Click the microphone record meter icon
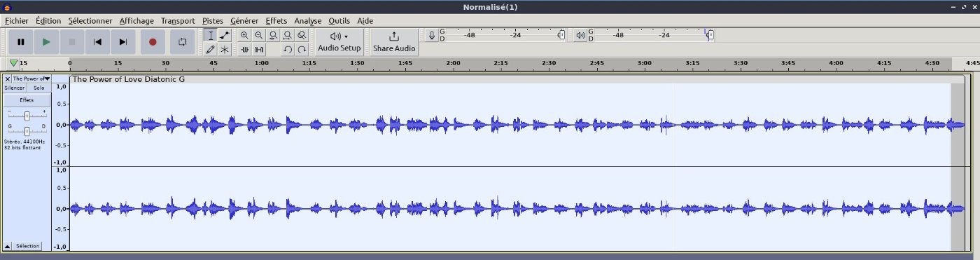 pos(432,35)
